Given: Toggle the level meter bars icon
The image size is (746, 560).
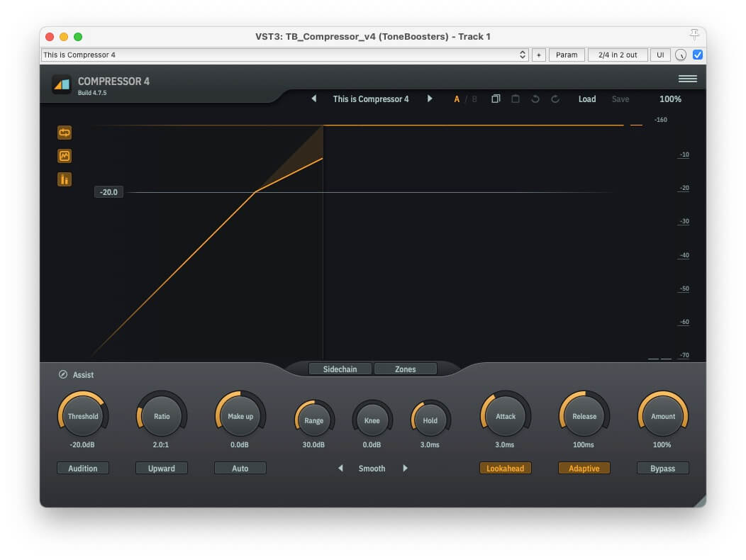Looking at the screenshot, I should (x=65, y=179).
